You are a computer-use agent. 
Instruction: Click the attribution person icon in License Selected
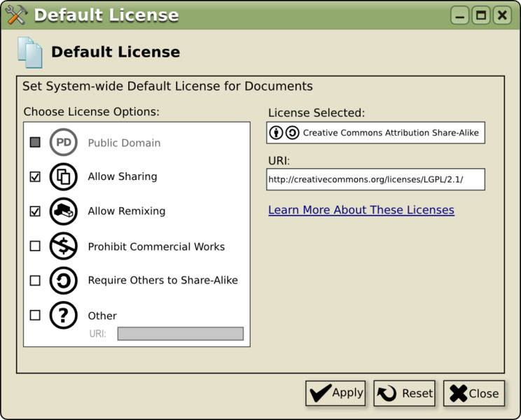(276, 133)
